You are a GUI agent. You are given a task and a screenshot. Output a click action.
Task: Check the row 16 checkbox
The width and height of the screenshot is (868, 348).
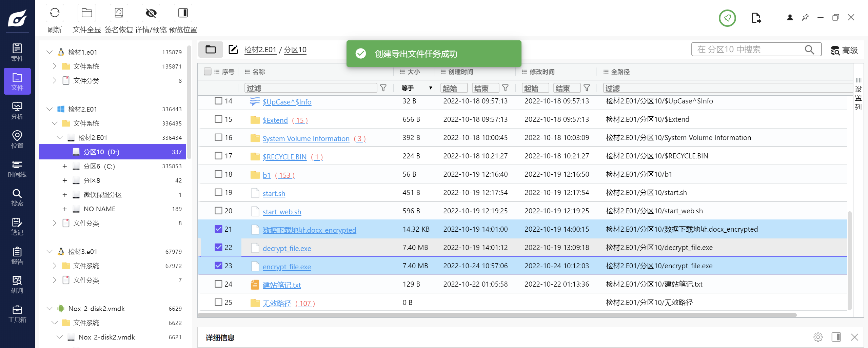click(218, 137)
